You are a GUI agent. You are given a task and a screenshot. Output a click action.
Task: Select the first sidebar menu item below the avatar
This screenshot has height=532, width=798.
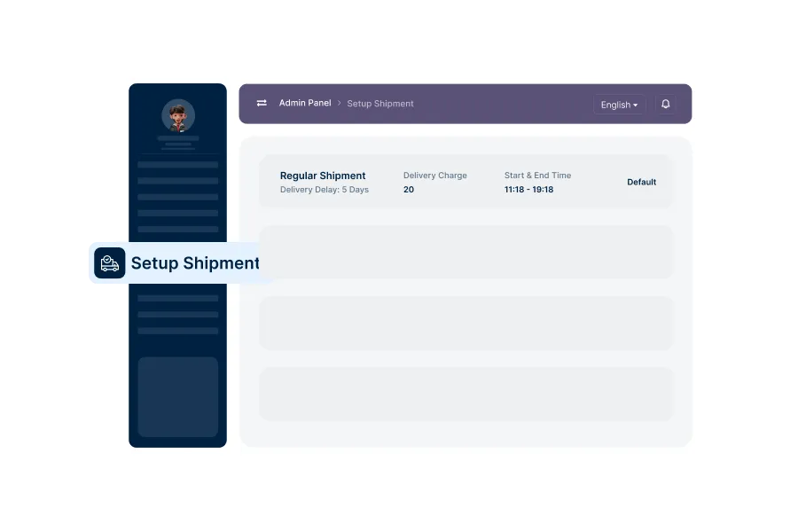(177, 165)
